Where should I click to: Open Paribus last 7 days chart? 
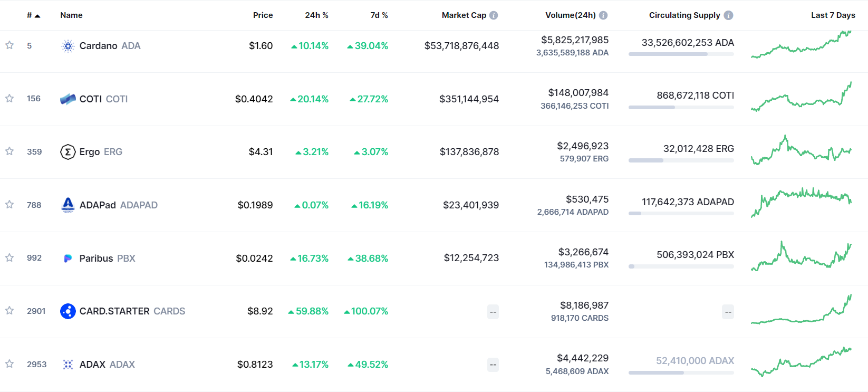pos(801,256)
